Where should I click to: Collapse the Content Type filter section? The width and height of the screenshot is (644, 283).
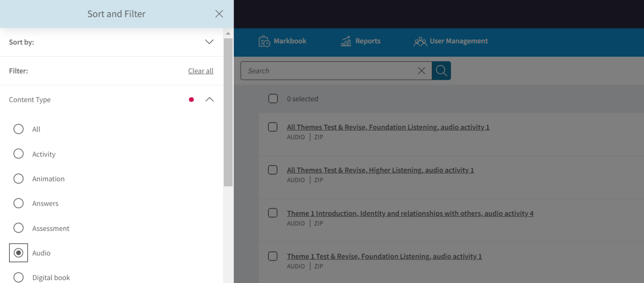tap(209, 100)
